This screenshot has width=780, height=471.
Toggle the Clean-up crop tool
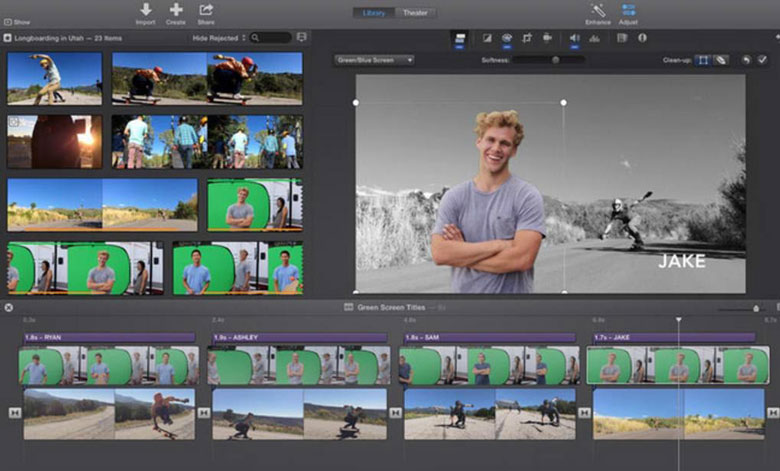coord(703,60)
